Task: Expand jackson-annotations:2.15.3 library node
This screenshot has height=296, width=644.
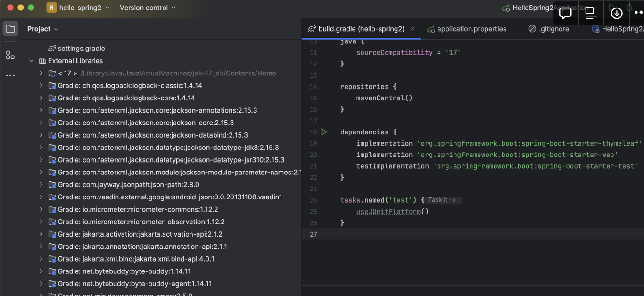Action: click(x=41, y=110)
